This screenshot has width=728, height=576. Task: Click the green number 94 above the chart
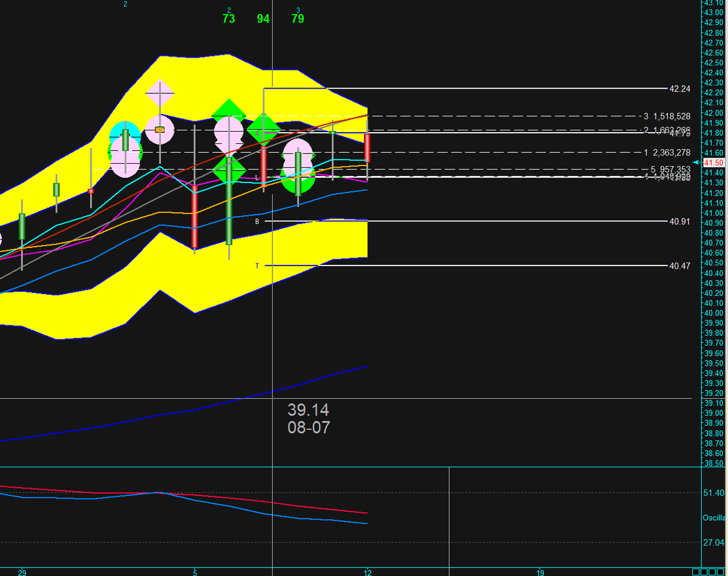point(263,19)
